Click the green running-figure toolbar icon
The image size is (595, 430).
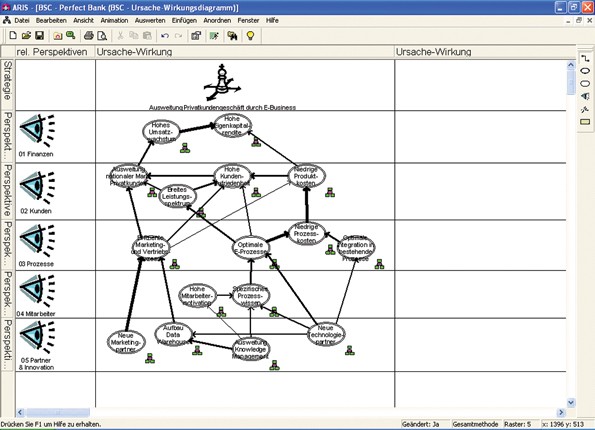click(214, 36)
